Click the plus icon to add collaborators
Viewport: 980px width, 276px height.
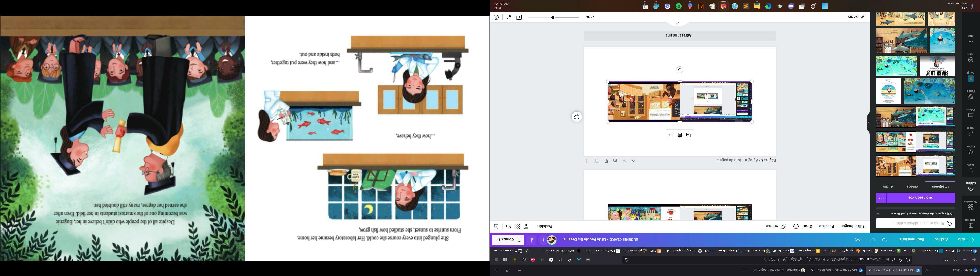click(543, 240)
